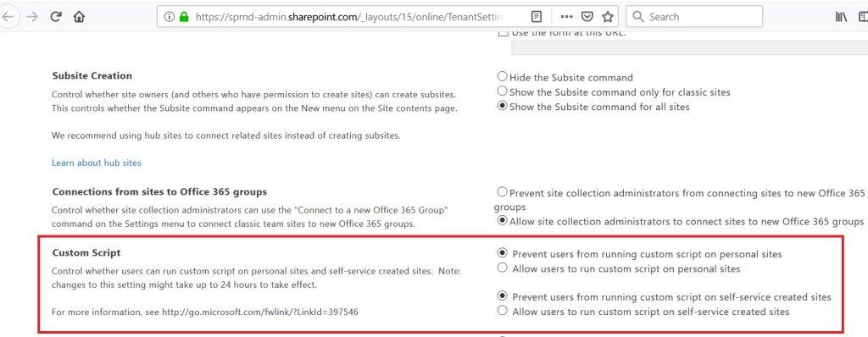Open site info via green padlock icon
Viewport: 868px width, 337px height.
[x=184, y=17]
